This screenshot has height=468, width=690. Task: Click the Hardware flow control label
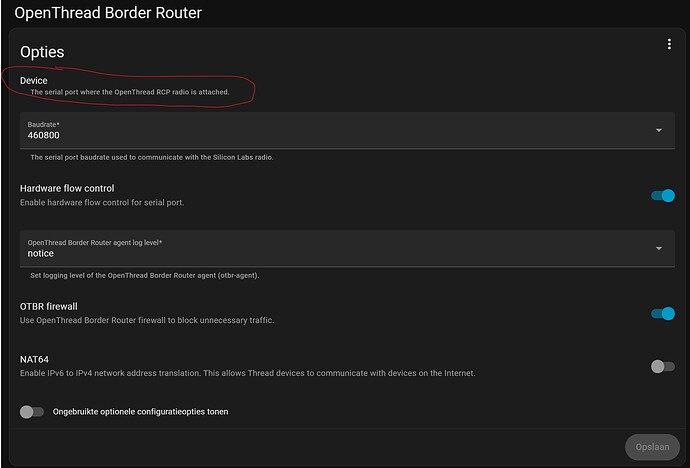click(67, 188)
